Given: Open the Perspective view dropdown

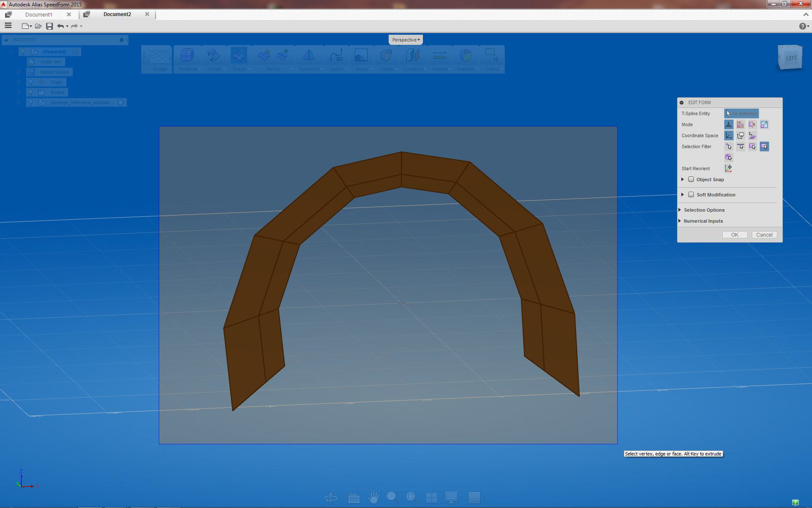Looking at the screenshot, I should pyautogui.click(x=406, y=40).
